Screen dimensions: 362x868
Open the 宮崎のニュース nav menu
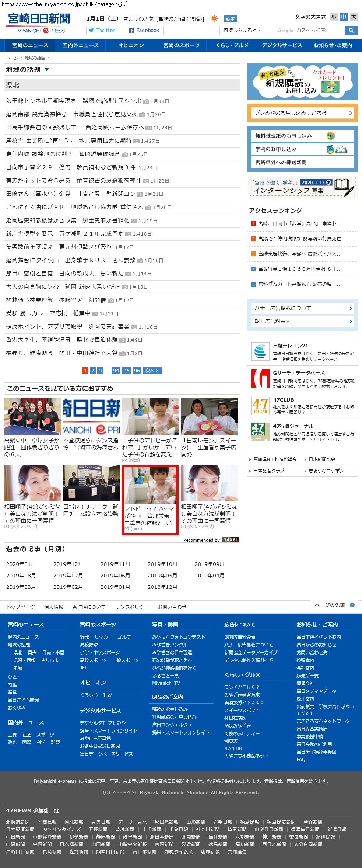30,45
